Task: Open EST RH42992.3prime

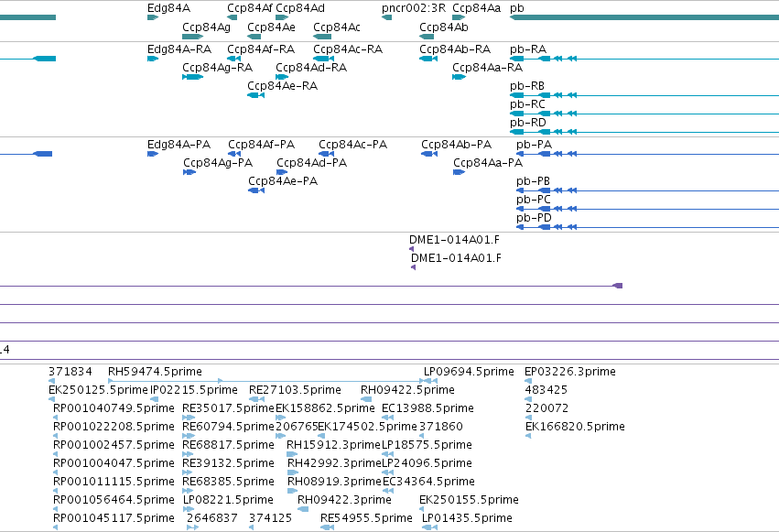Action: pos(334,463)
